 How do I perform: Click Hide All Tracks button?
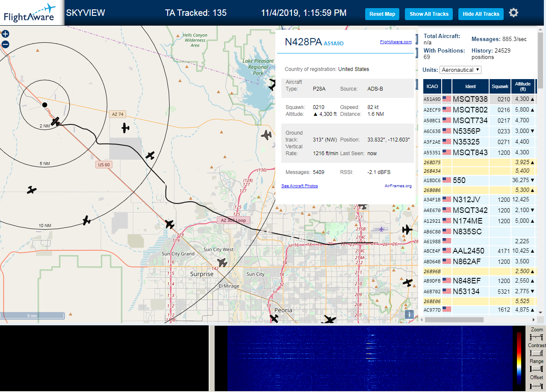pyautogui.click(x=481, y=14)
